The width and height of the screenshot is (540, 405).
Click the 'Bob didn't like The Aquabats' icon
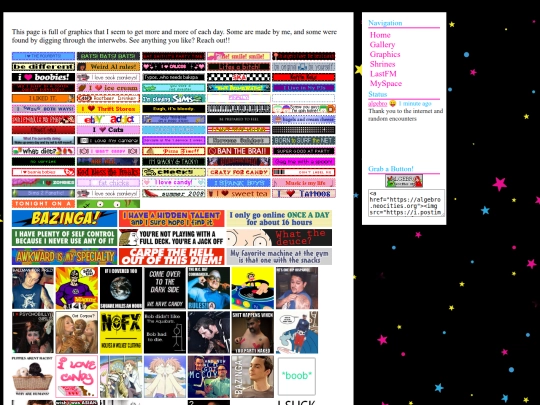point(165,332)
